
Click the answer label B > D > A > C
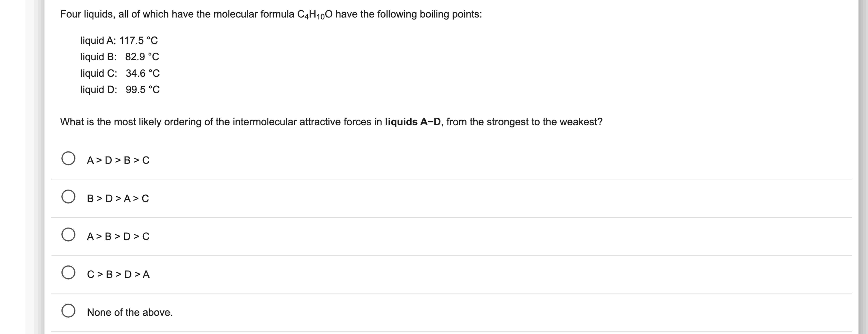pyautogui.click(x=118, y=199)
